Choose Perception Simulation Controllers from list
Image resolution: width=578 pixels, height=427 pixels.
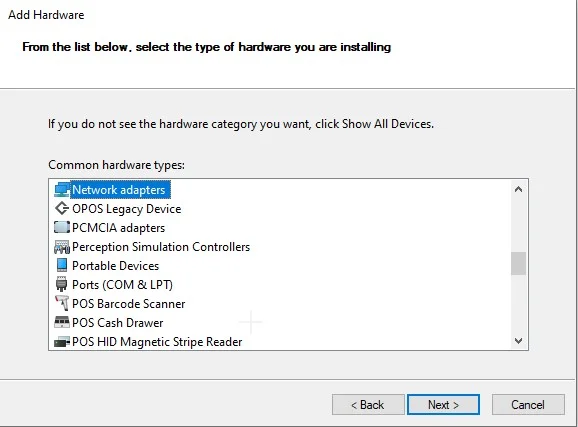(161, 247)
